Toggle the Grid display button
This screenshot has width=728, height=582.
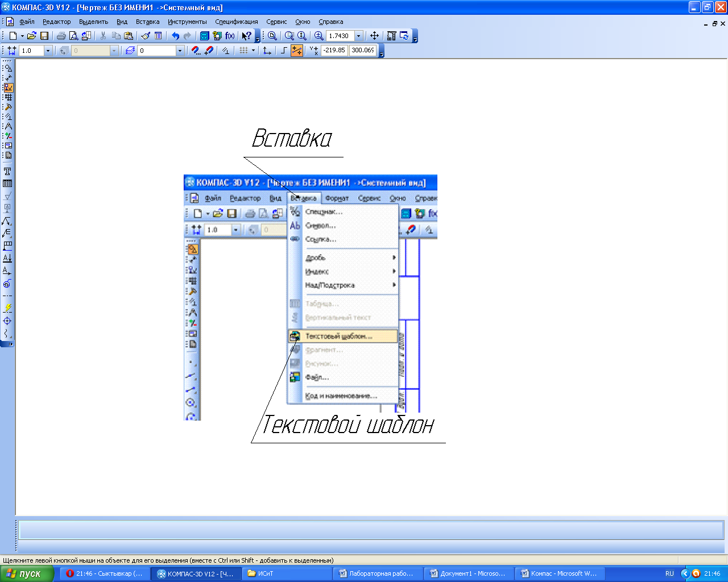pyautogui.click(x=243, y=51)
